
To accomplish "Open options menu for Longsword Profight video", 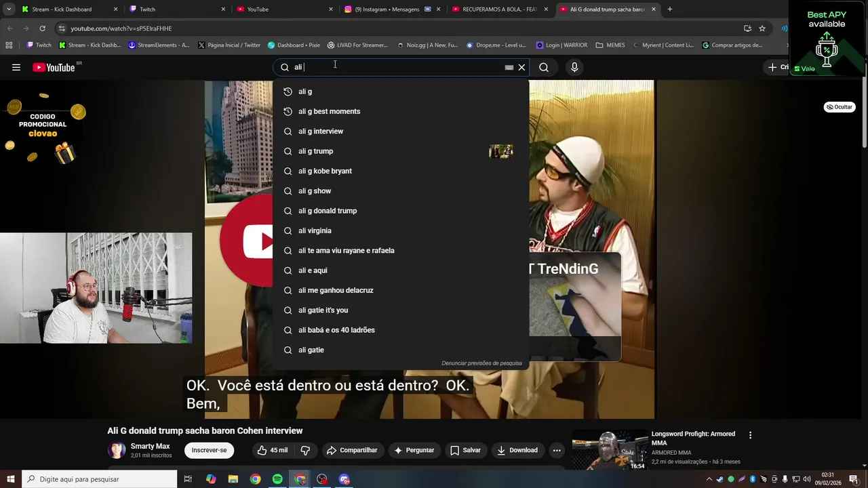I will pyautogui.click(x=750, y=435).
